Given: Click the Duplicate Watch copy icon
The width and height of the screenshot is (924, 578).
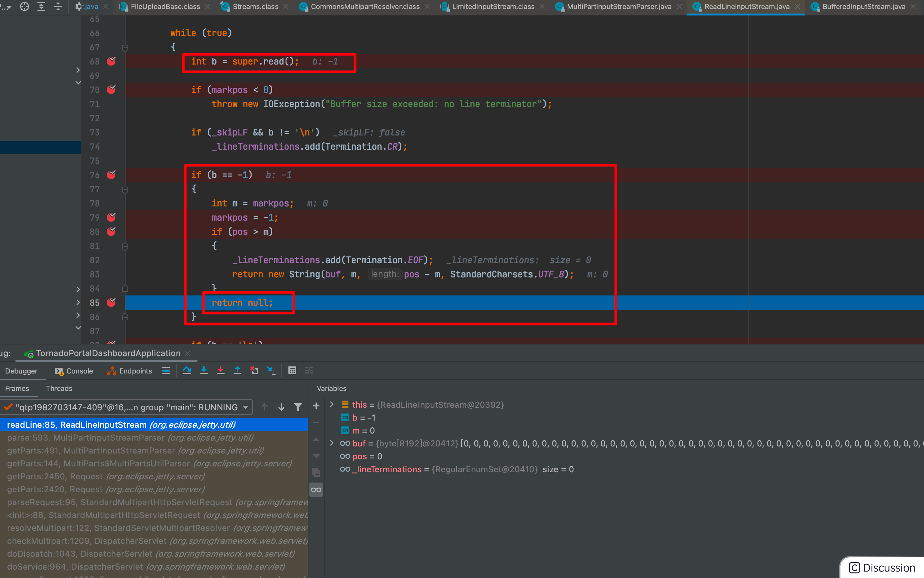Looking at the screenshot, I should click(x=316, y=473).
